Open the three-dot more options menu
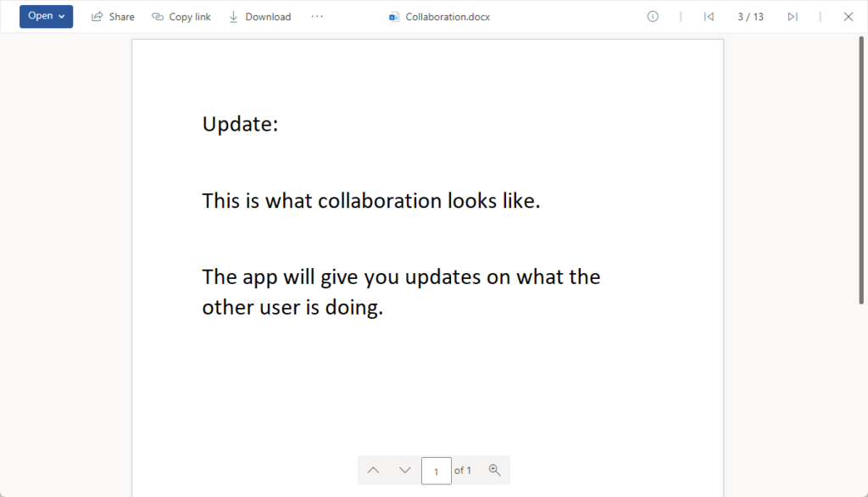This screenshot has height=497, width=868. coord(317,16)
